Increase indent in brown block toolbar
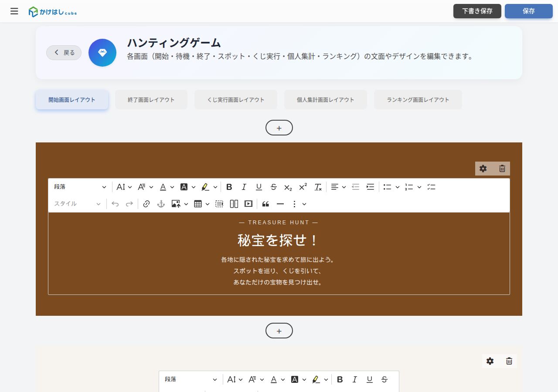The image size is (558, 392). click(x=370, y=187)
